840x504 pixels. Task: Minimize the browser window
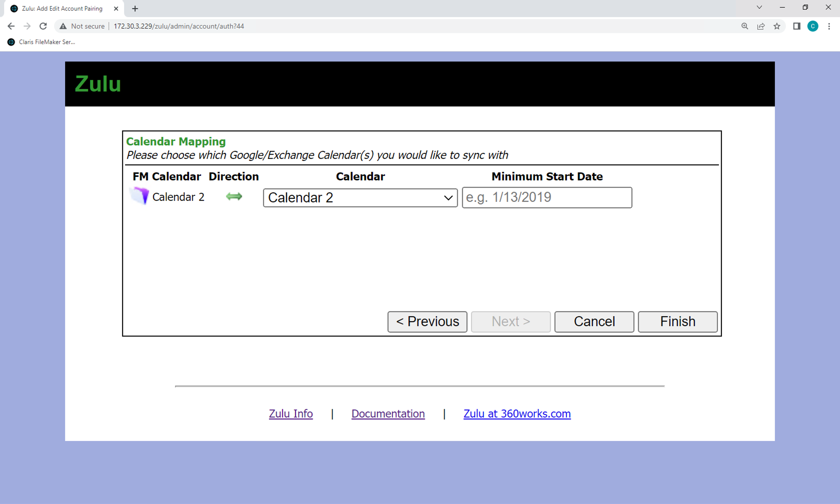point(782,7)
